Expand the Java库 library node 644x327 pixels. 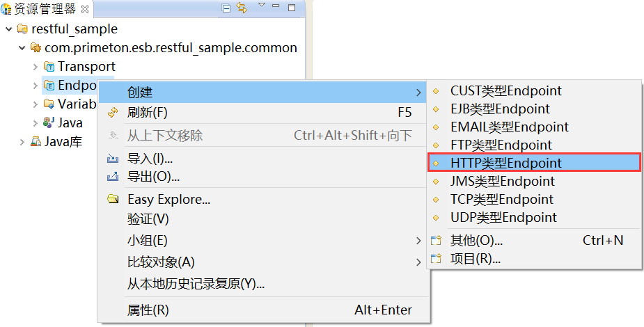(x=22, y=142)
